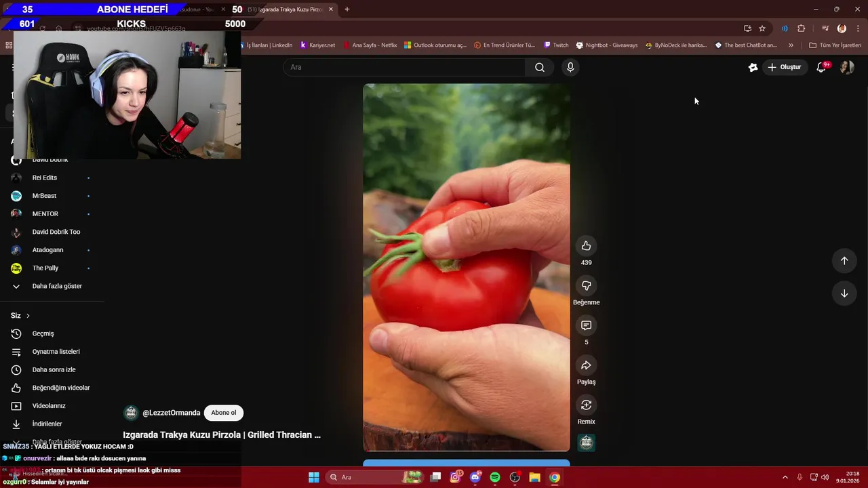Screen dimensions: 868x488
Task: Open Geçmiş history
Action: click(x=43, y=333)
